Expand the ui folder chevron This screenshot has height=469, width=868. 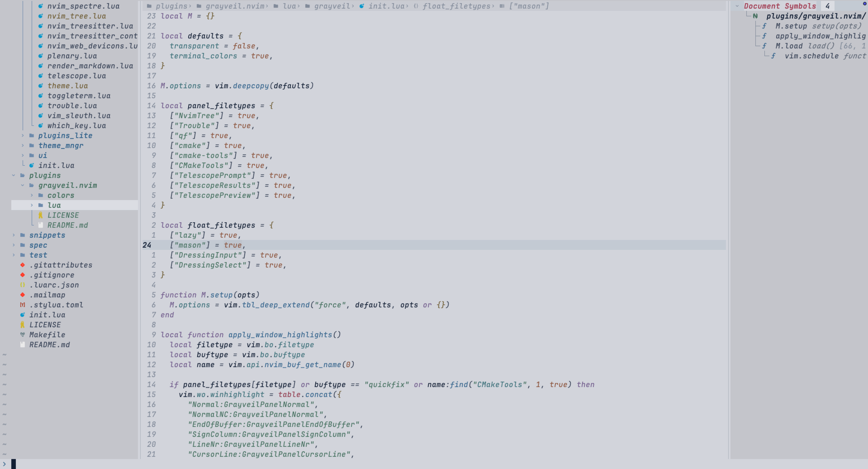23,155
